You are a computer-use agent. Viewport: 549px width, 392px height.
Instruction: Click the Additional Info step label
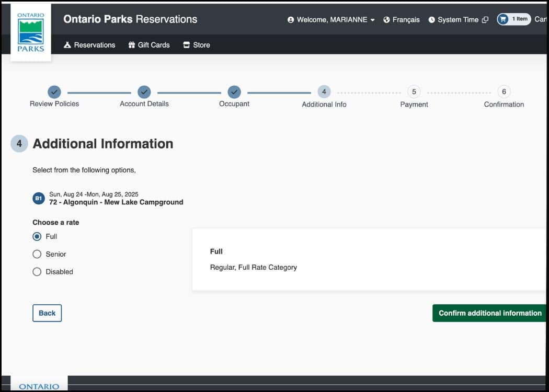[324, 105]
